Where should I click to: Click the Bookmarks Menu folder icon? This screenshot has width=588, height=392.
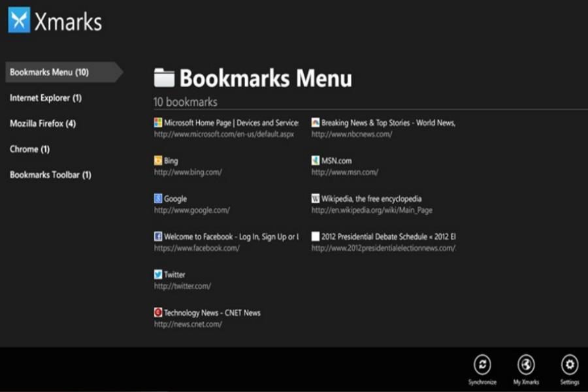tap(164, 78)
